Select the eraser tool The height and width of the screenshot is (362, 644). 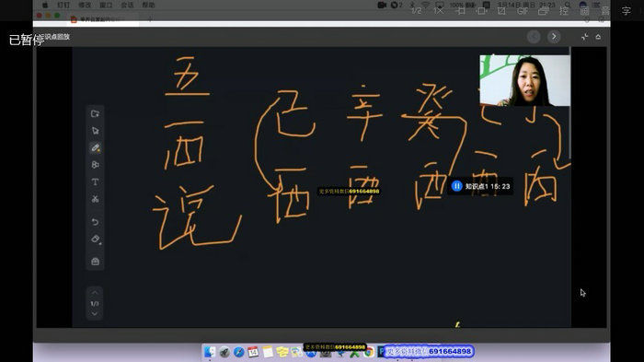[96, 239]
